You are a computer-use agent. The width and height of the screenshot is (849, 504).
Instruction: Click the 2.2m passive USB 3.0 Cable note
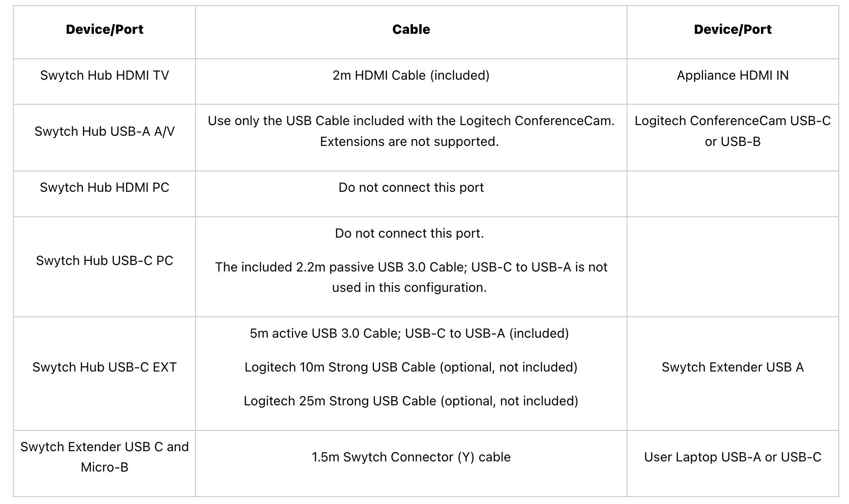coord(411,277)
